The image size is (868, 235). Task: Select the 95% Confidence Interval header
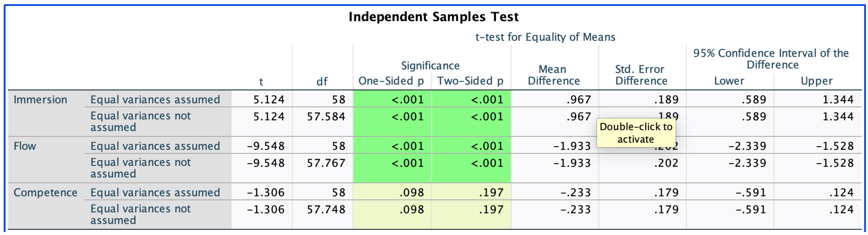pyautogui.click(x=771, y=59)
